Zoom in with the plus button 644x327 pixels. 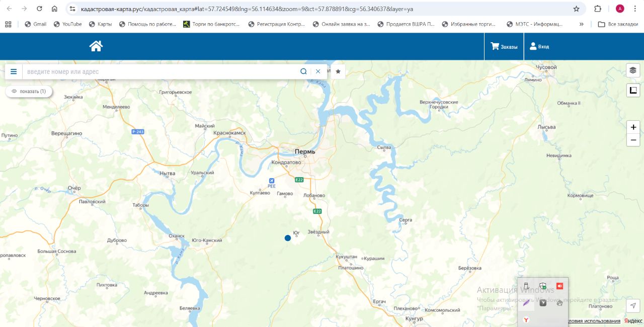click(633, 127)
